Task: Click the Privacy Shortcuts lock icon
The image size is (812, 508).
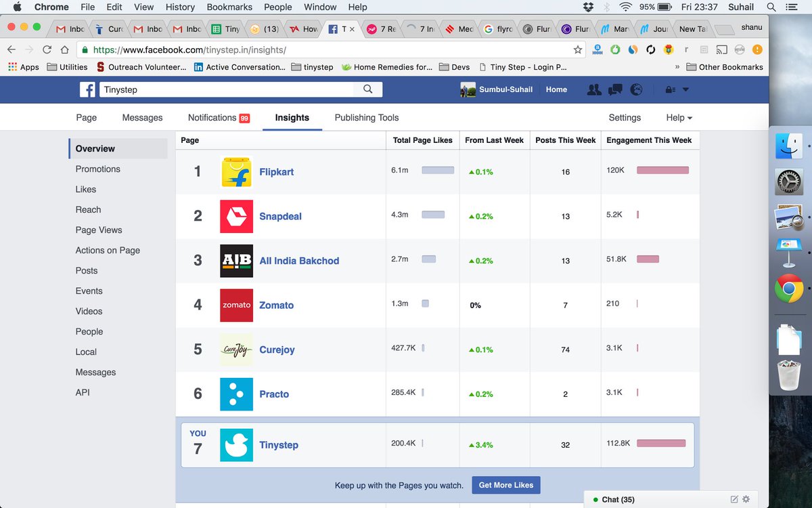Action: [667, 89]
